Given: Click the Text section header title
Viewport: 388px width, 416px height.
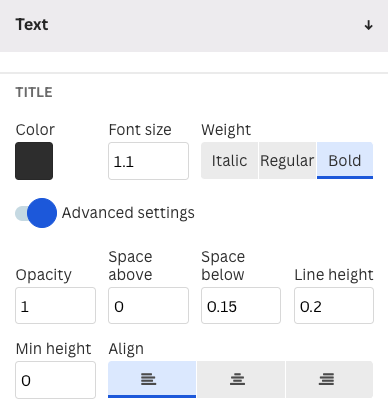Looking at the screenshot, I should pyautogui.click(x=32, y=25).
